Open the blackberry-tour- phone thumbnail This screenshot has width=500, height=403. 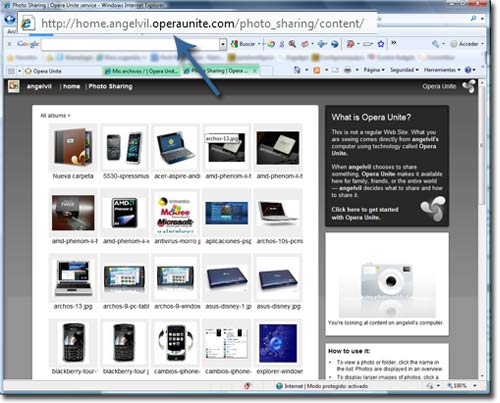(73, 343)
